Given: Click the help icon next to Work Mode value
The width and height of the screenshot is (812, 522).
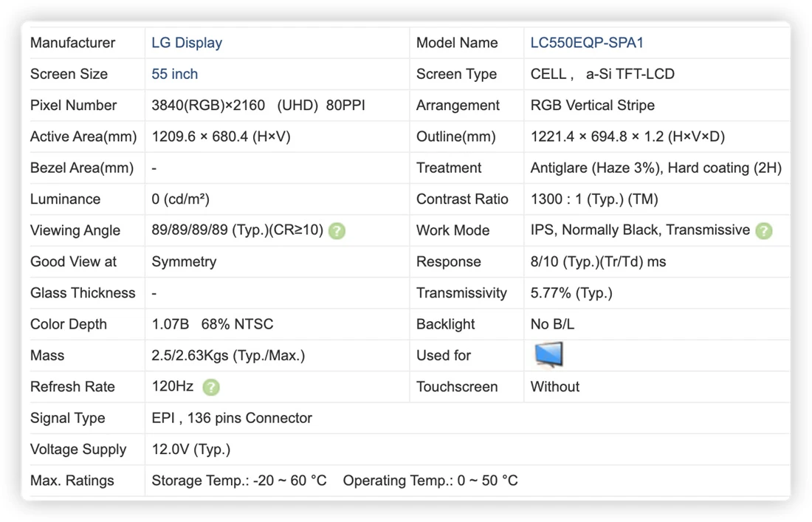Looking at the screenshot, I should click(x=763, y=231).
